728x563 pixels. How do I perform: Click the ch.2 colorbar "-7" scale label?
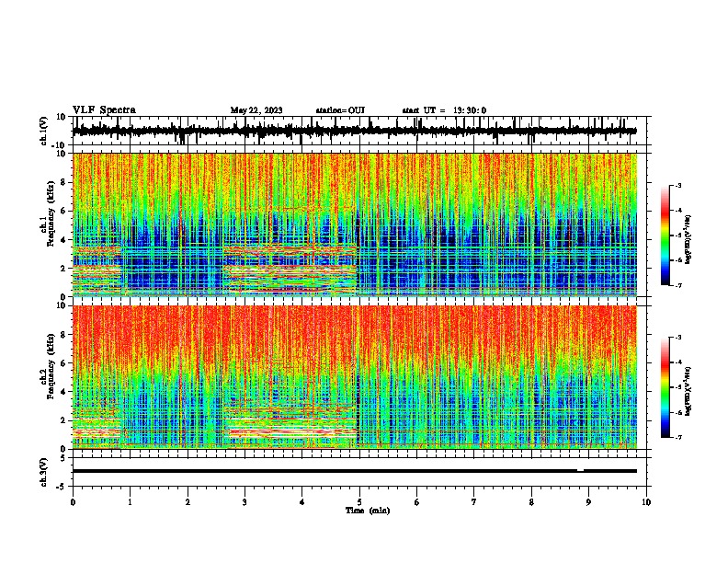(x=677, y=438)
